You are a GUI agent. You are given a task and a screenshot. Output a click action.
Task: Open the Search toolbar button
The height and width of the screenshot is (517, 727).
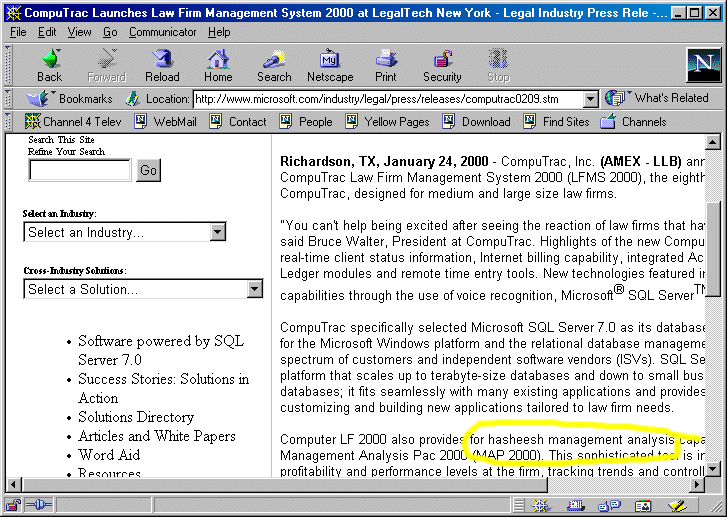coord(274,65)
